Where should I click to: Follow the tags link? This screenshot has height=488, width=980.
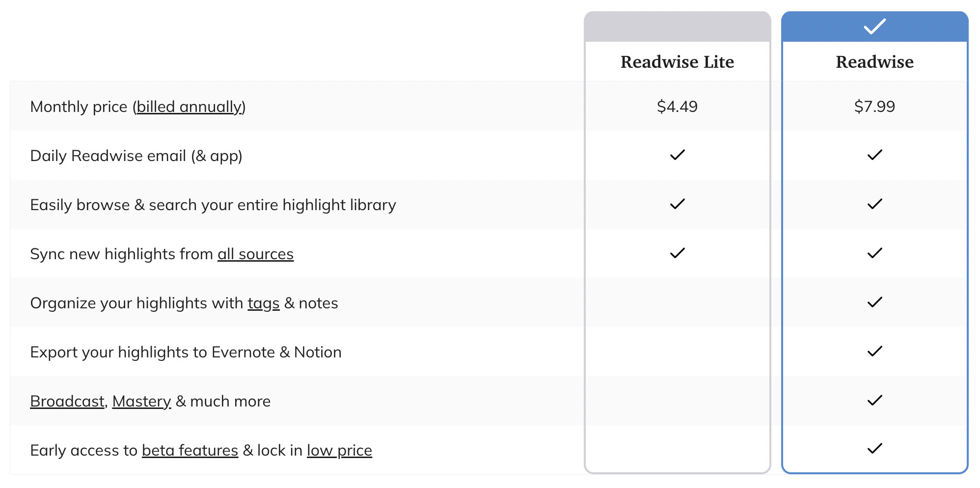[x=264, y=304]
